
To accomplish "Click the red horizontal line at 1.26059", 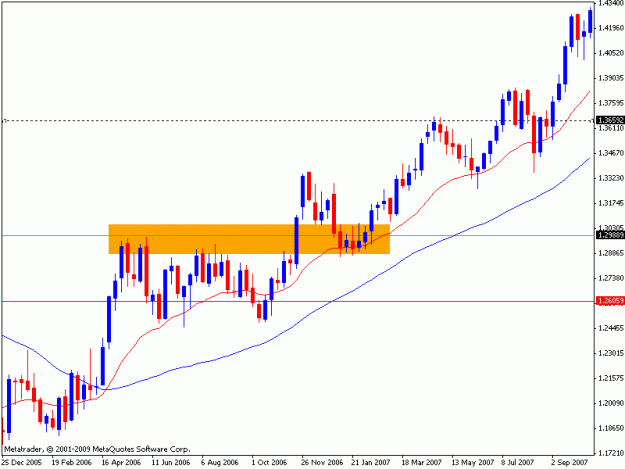I will coord(297,301).
